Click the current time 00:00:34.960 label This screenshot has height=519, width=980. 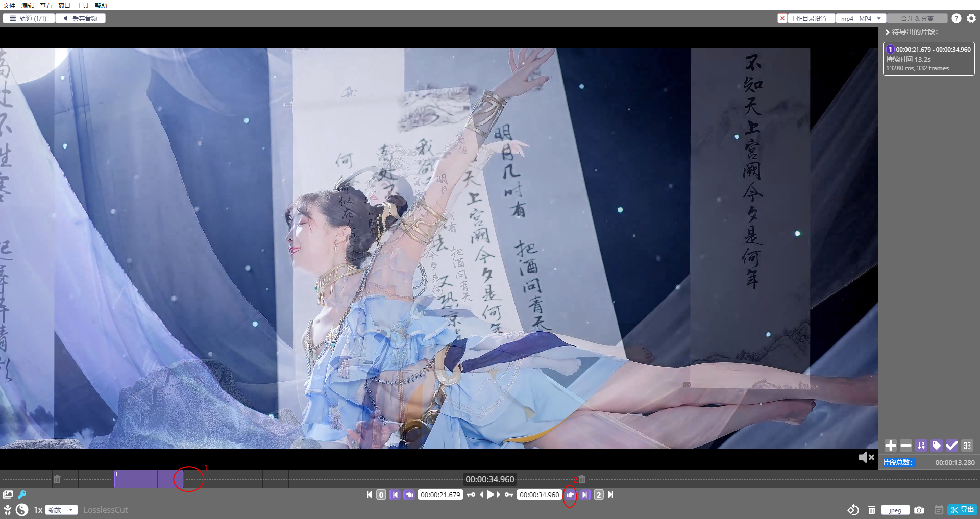tap(490, 479)
